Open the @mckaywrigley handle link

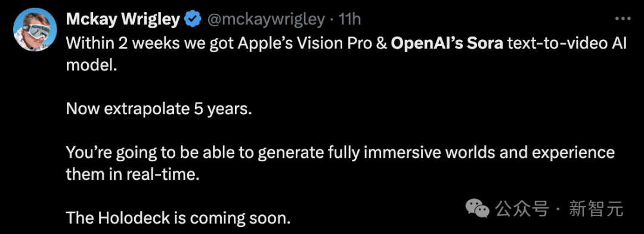[x=266, y=20]
